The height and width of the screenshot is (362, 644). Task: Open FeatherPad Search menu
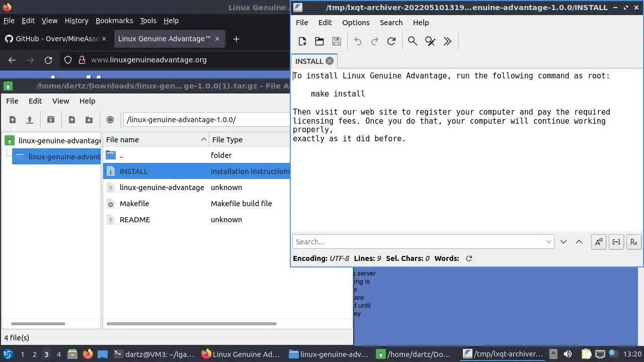391,23
